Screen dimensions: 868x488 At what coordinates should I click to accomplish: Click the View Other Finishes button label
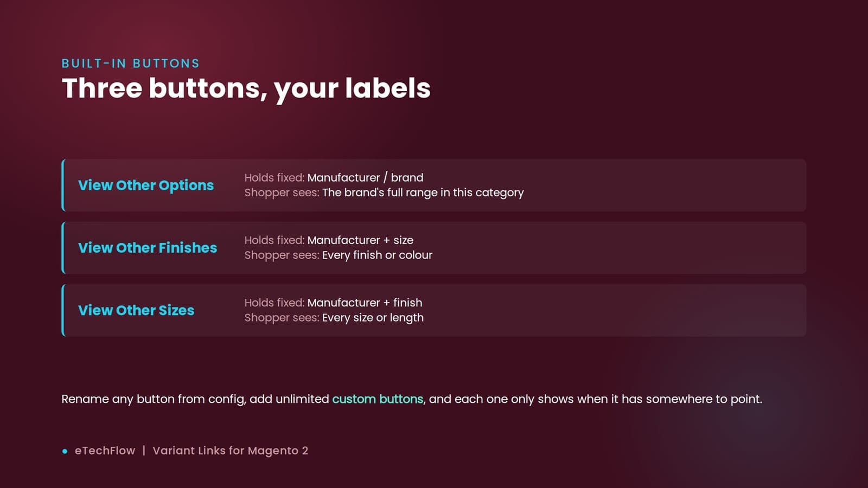[148, 248]
